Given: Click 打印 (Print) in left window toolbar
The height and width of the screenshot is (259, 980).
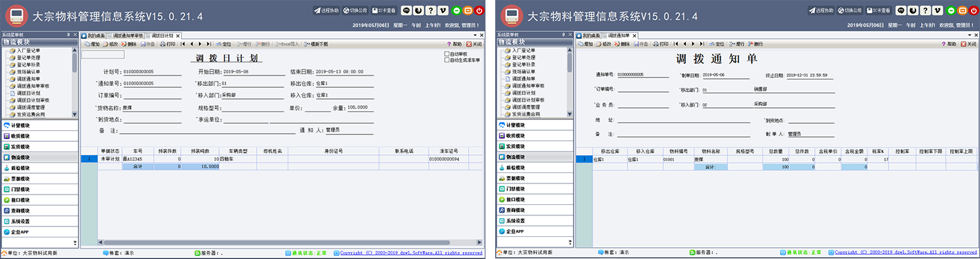Looking at the screenshot, I should click(x=167, y=44).
